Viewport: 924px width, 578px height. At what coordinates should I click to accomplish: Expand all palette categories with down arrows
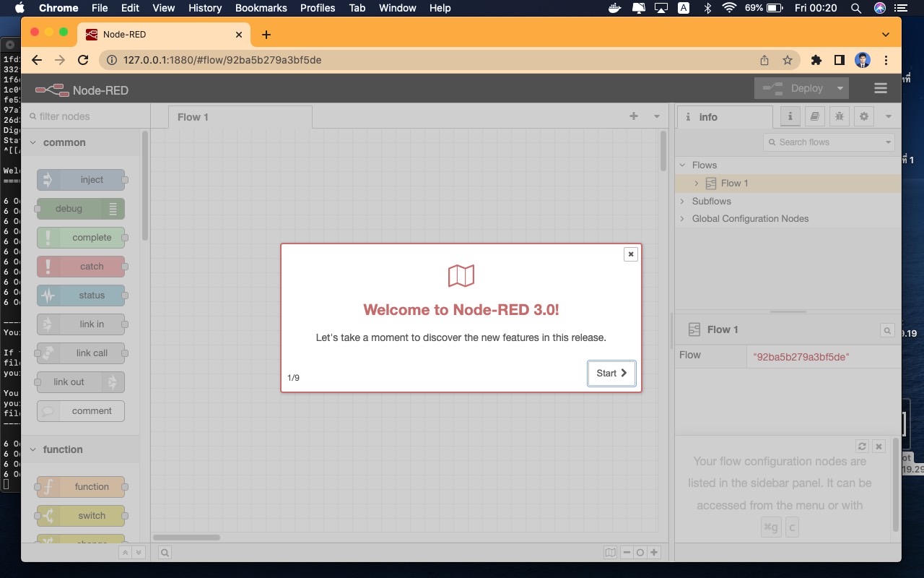139,553
